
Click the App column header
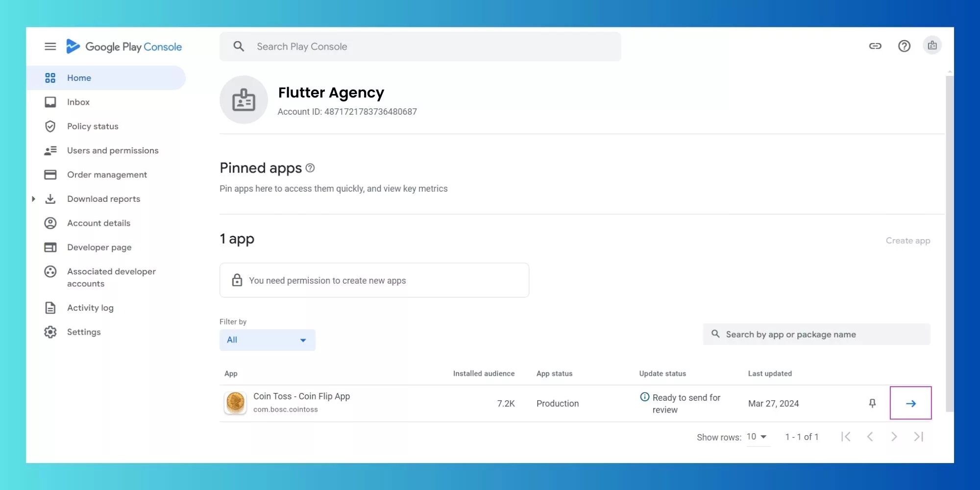[x=231, y=373]
